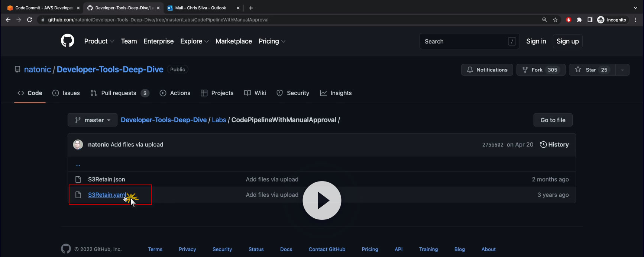
Task: Open the Notifications bell button
Action: point(487,70)
